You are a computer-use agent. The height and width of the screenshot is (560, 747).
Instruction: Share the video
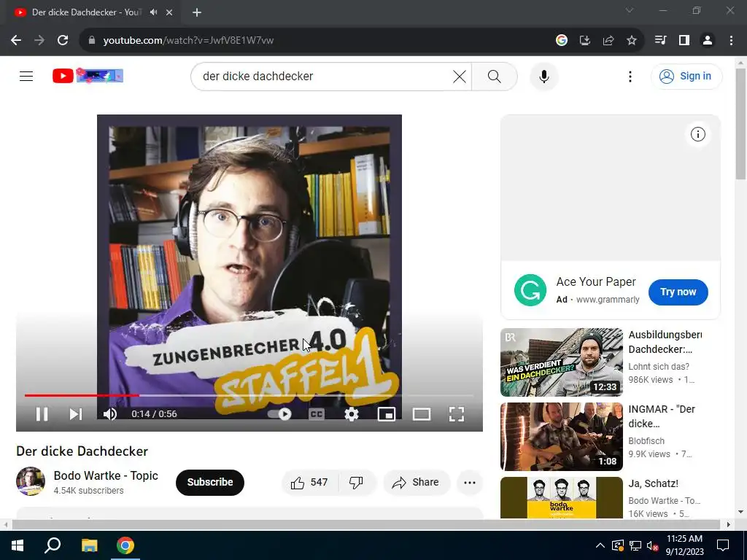click(416, 483)
